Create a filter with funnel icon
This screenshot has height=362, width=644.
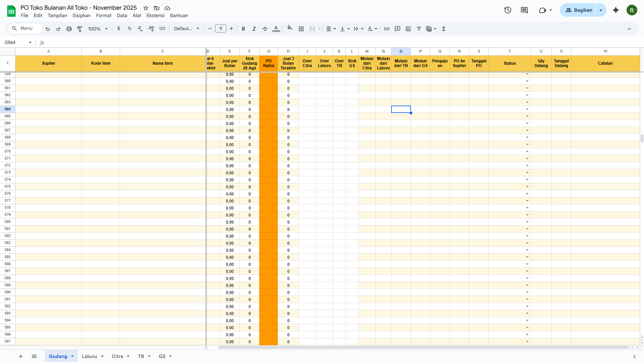tap(419, 29)
